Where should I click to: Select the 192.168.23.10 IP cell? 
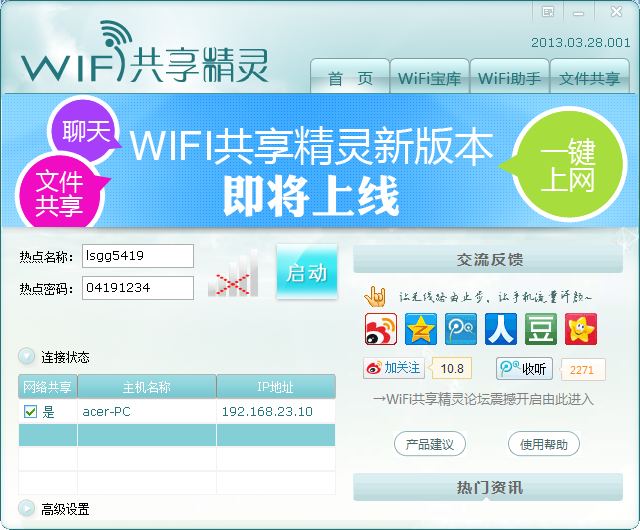pos(276,411)
